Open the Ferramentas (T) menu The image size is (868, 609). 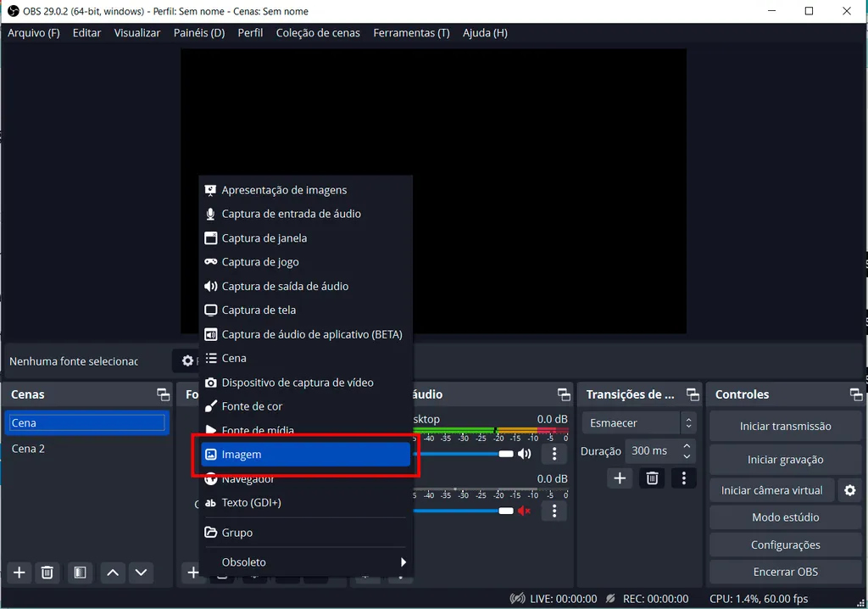click(x=411, y=33)
